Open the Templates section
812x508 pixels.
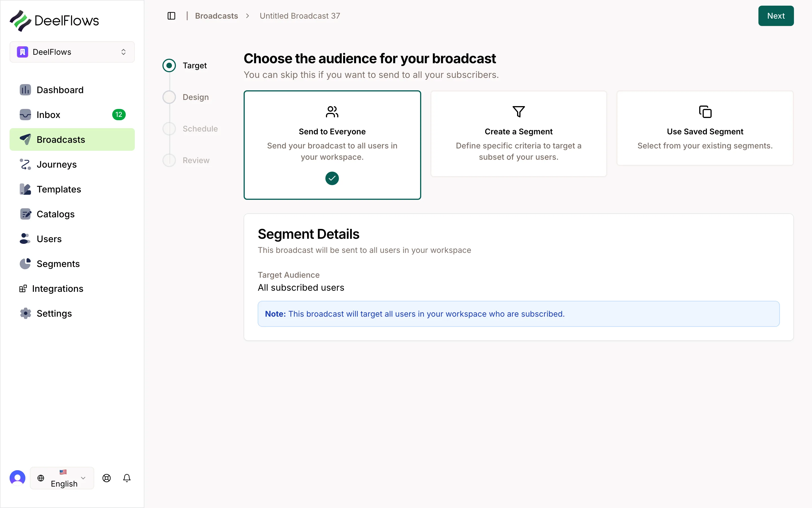pos(72,189)
